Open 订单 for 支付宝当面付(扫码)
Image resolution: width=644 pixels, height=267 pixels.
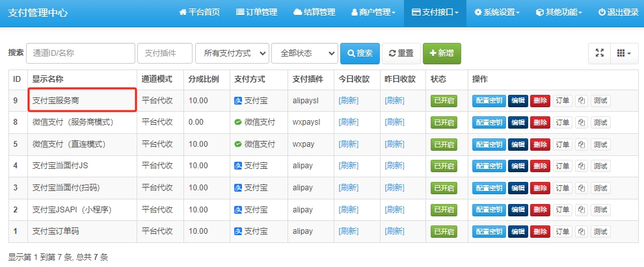[x=562, y=188]
